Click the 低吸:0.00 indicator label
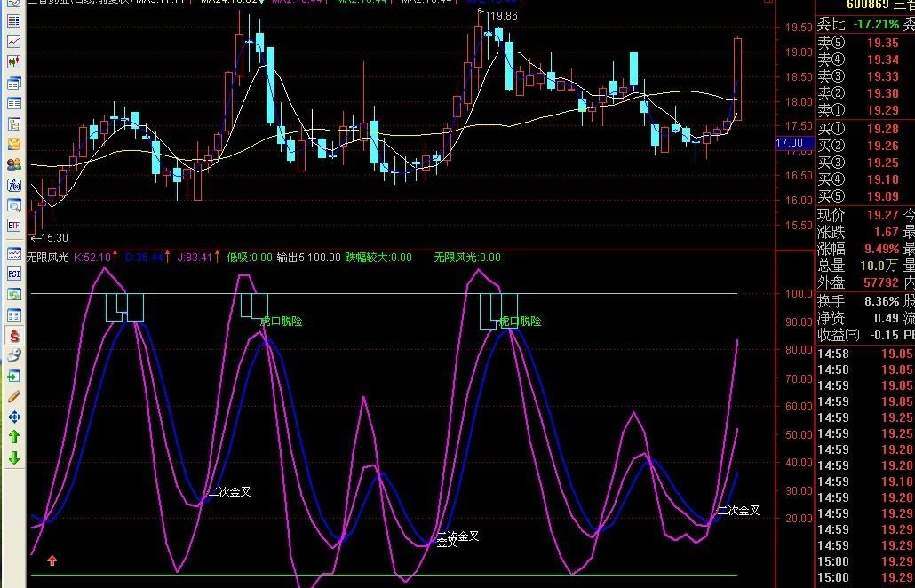915x588 pixels. pos(250,258)
